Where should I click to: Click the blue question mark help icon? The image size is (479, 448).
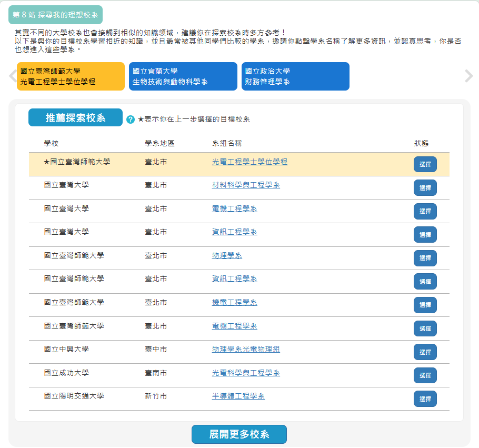(131, 120)
